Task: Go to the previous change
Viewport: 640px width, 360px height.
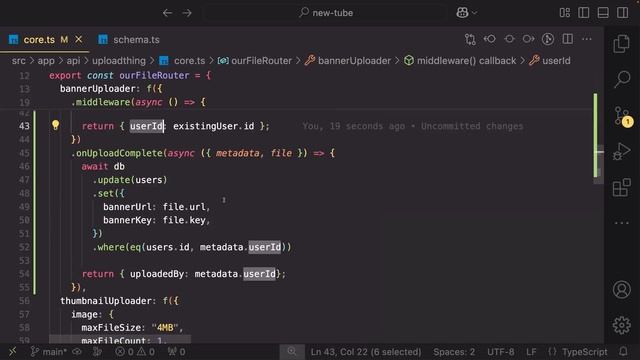Action: tap(489, 39)
